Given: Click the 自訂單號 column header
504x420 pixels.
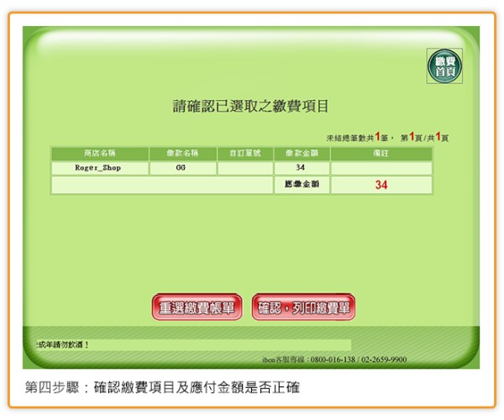Looking at the screenshot, I should [x=245, y=154].
